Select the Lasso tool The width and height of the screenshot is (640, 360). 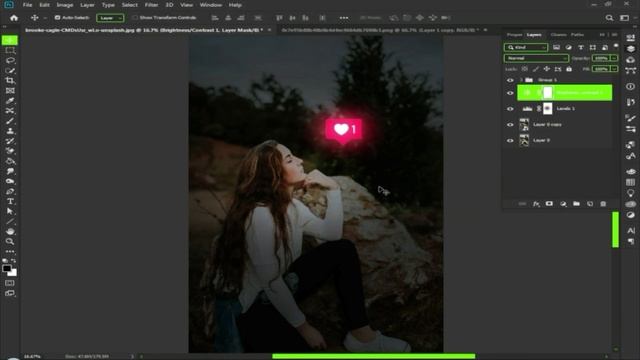click(x=10, y=60)
